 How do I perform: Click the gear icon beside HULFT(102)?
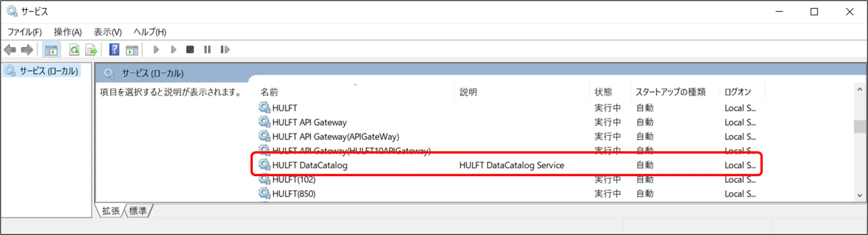click(x=264, y=179)
